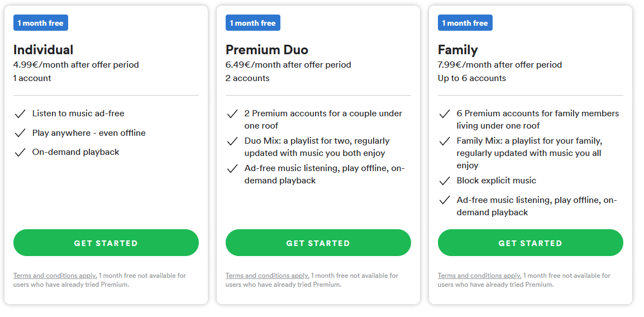Click the checkmark beside Duo Mix feature
The height and width of the screenshot is (317, 644).
point(232,141)
